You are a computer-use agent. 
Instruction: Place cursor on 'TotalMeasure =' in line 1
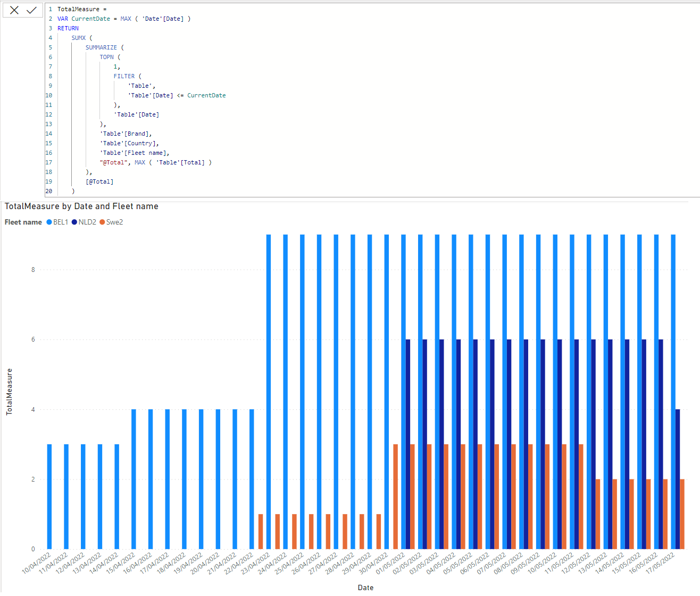pyautogui.click(x=82, y=9)
